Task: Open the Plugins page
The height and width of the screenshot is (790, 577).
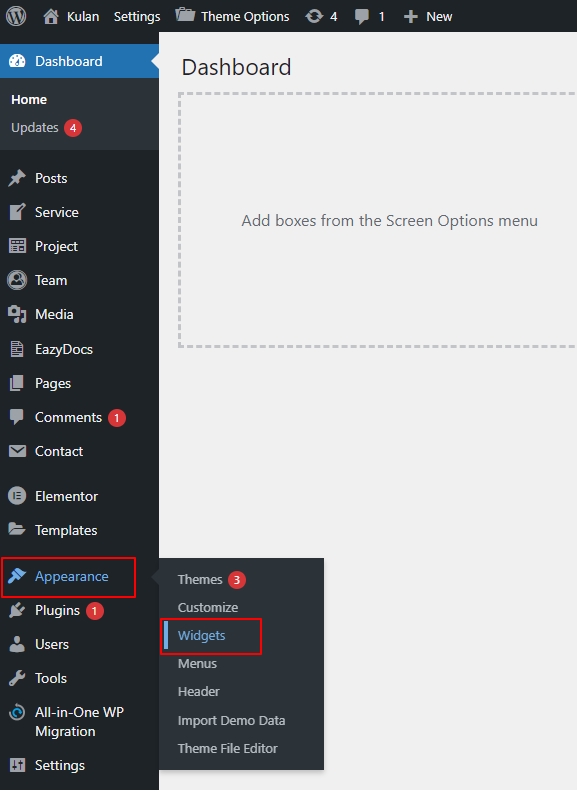Action: click(x=57, y=611)
